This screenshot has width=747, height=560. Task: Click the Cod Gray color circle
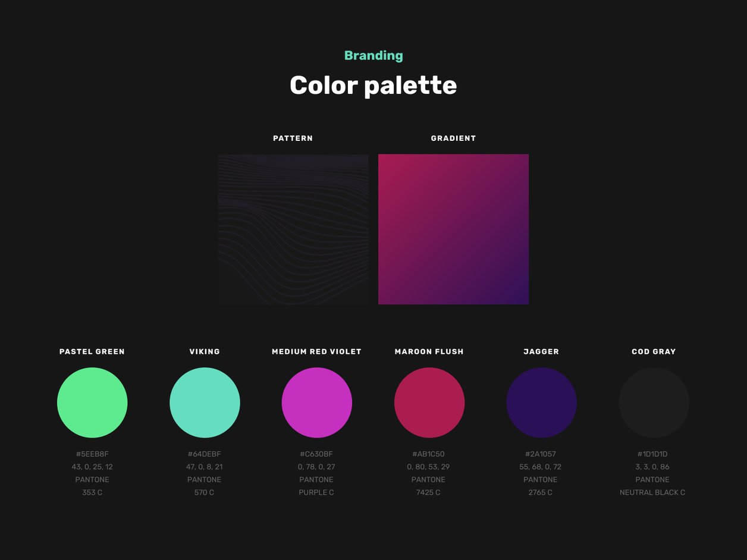click(654, 402)
